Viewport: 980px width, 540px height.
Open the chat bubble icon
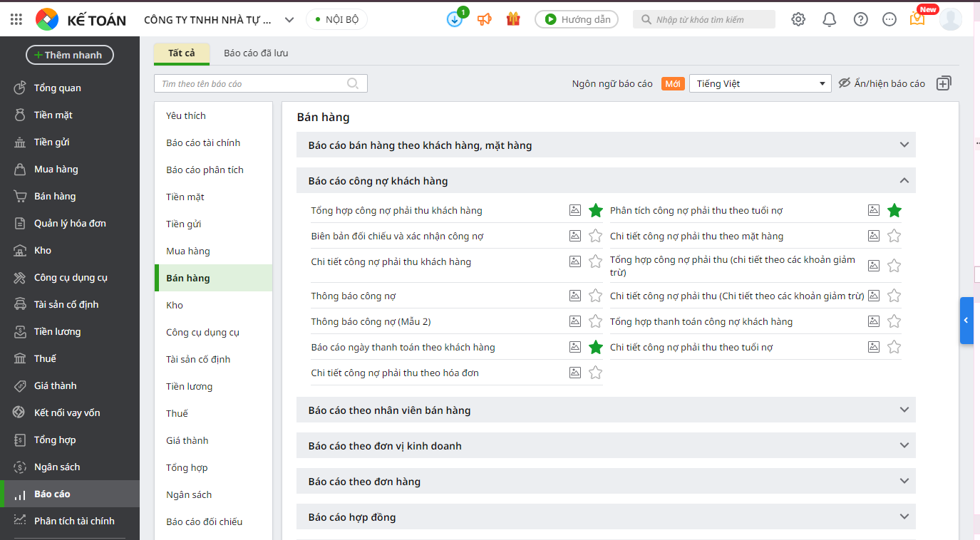tap(889, 19)
